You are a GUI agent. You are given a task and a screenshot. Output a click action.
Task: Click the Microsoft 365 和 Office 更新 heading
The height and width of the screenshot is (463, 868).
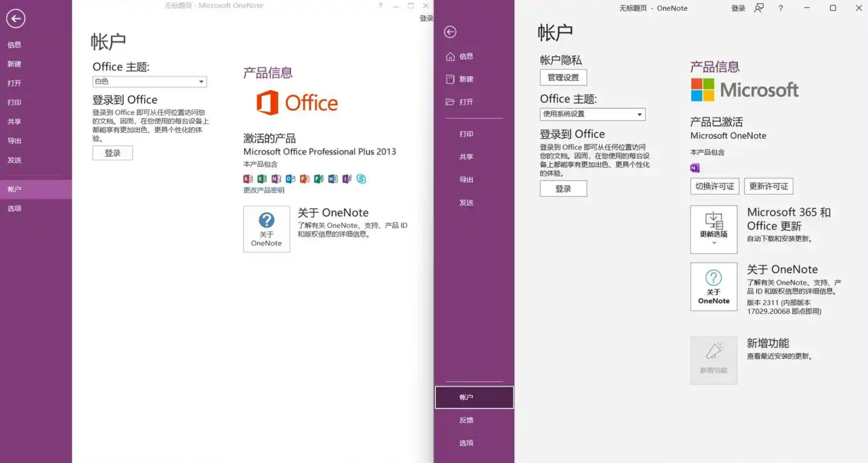[789, 219]
